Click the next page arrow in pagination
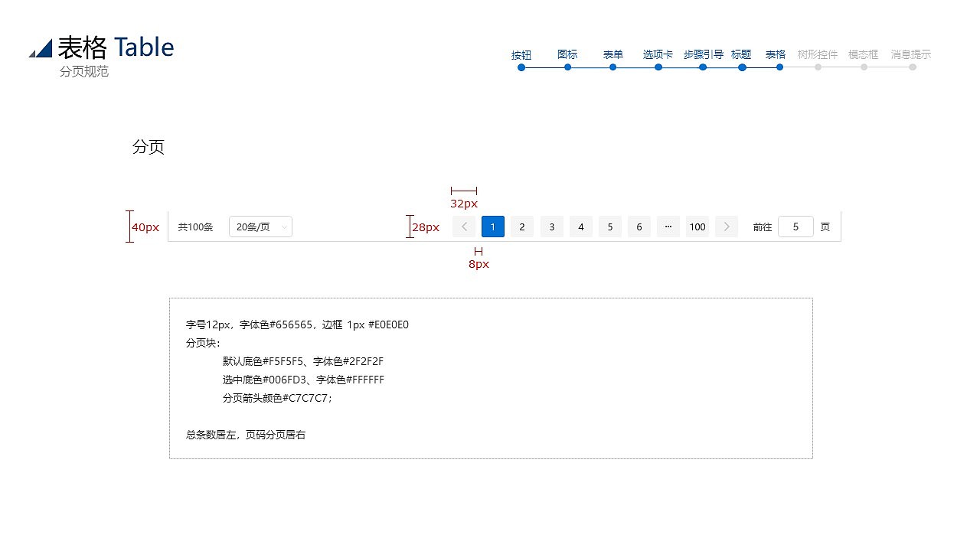980x551 pixels. (x=727, y=227)
